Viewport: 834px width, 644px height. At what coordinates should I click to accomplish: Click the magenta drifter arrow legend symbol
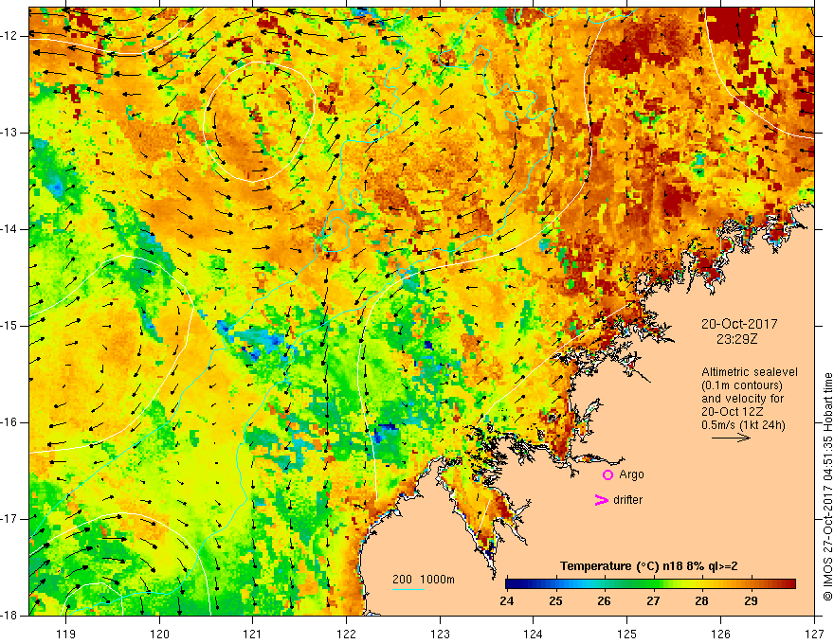[601, 500]
